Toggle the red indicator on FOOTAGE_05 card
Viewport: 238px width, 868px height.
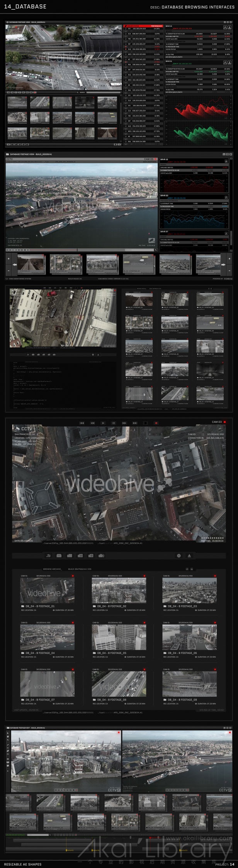pos(144,622)
